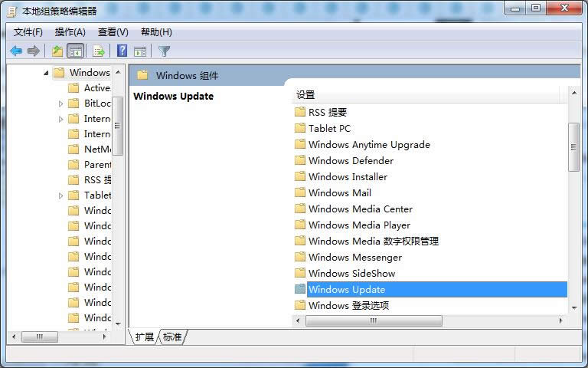Click right arrow of list horizontal scrollbar
This screenshot has height=368, width=588.
[561, 320]
